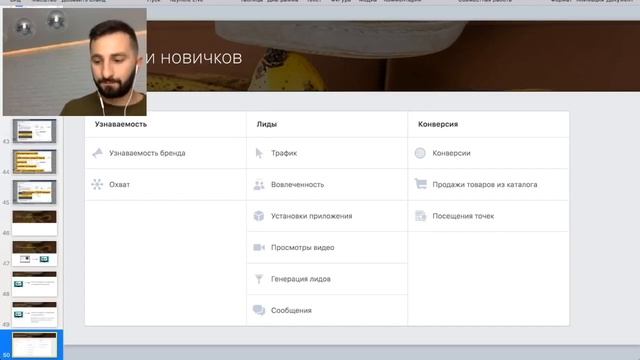Select the Просмотры видео objective text
Viewport: 640px width, 360px height.
(302, 247)
